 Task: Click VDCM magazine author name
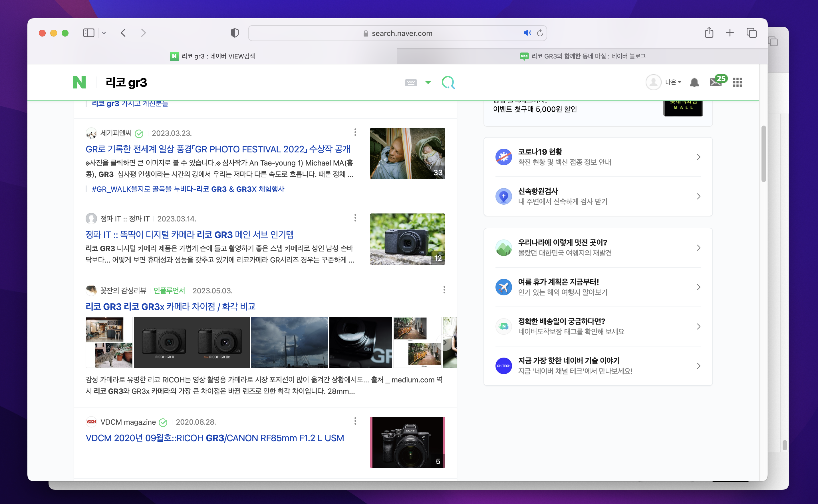pyautogui.click(x=128, y=422)
